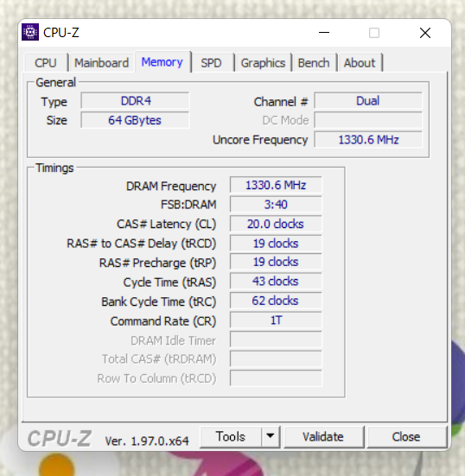
Task: Click the empty Row To Column field
Action: click(276, 378)
